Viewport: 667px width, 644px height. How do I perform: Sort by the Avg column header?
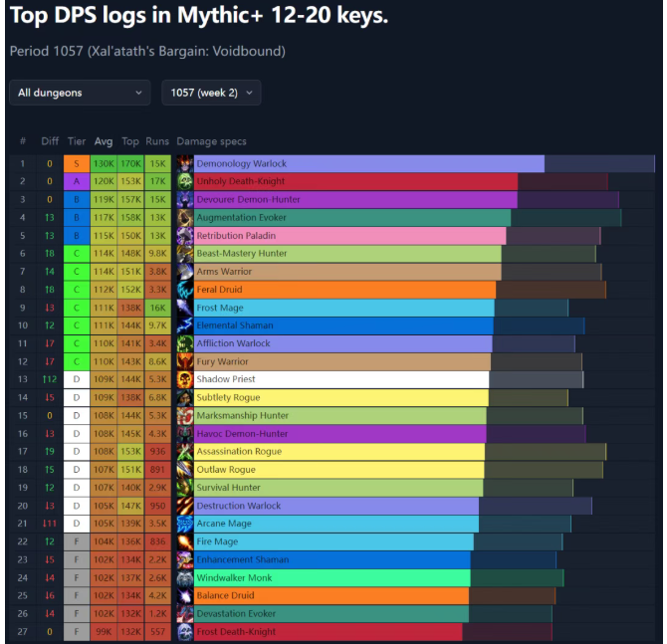coord(104,141)
